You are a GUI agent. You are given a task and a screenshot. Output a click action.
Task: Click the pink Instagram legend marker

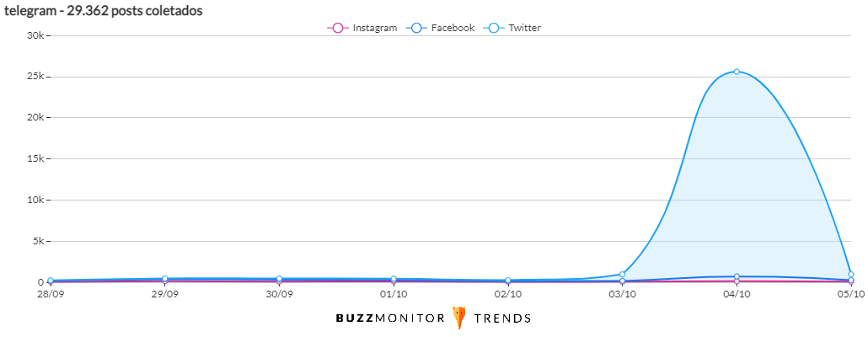(337, 28)
